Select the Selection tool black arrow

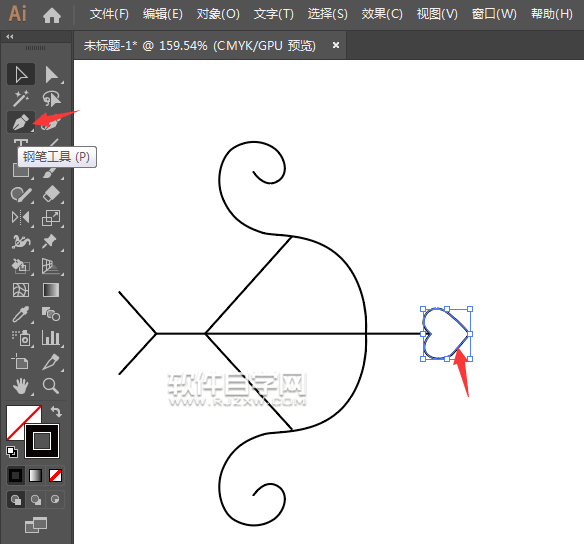click(21, 74)
